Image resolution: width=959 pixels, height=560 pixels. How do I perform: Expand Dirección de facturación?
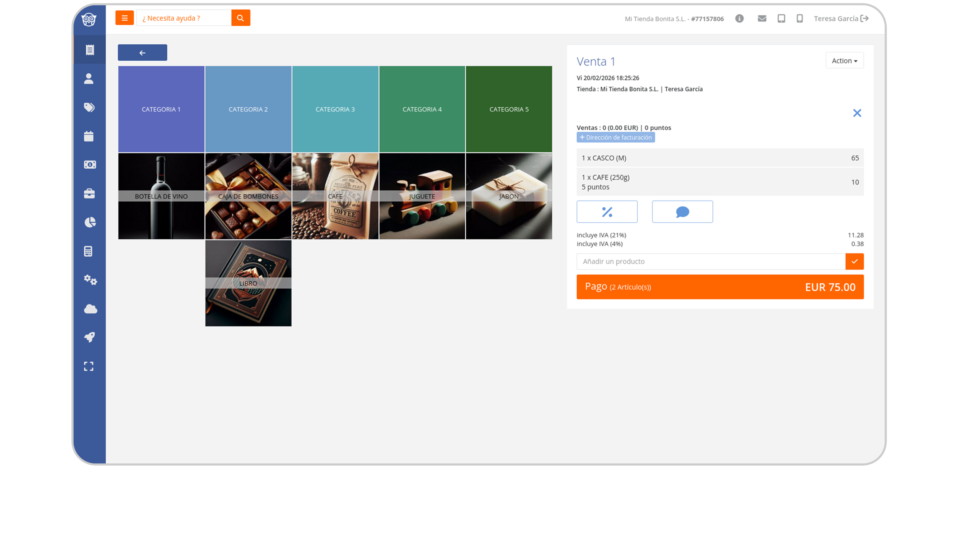pyautogui.click(x=615, y=137)
